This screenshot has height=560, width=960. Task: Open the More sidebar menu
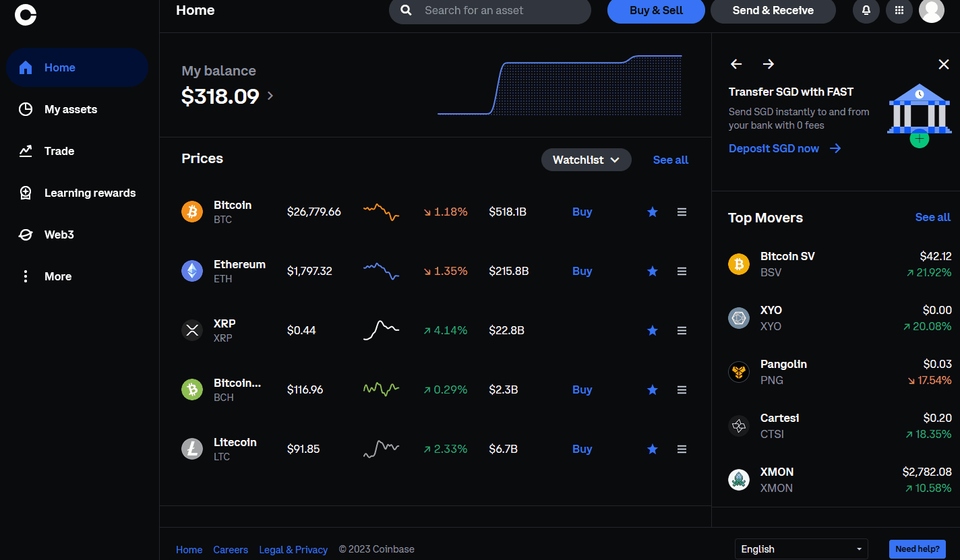77,276
